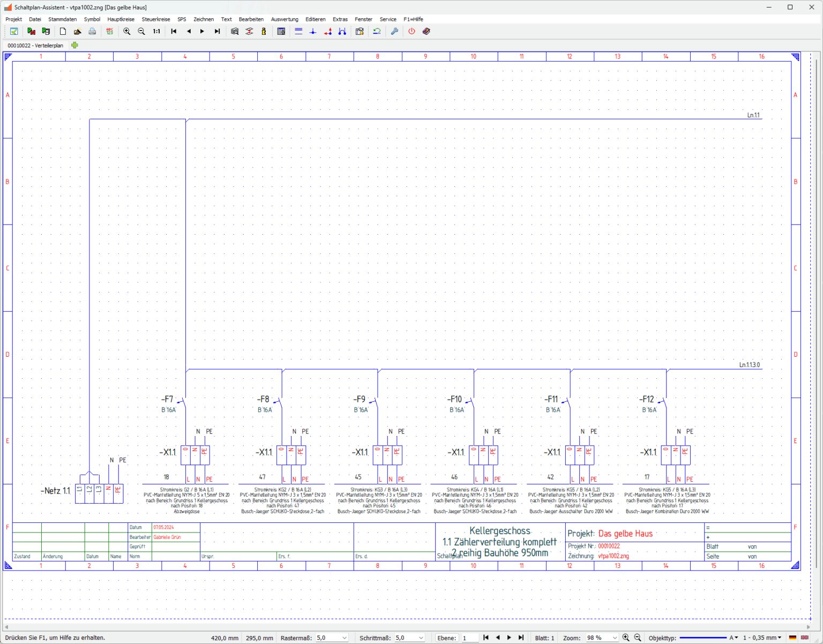Switch to the Auswertung menu
823x644 pixels.
[x=285, y=19]
